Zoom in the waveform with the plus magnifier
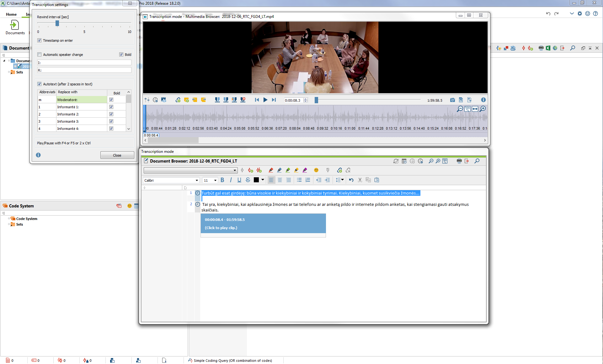Viewport: 603px width, 364px height. tap(483, 109)
